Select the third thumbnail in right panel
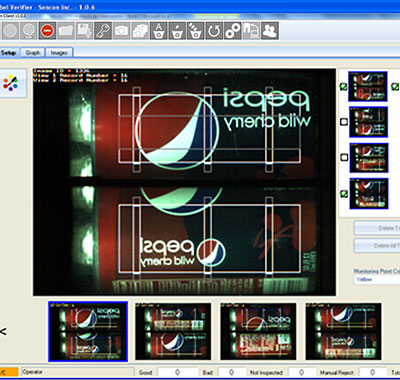 (369, 158)
